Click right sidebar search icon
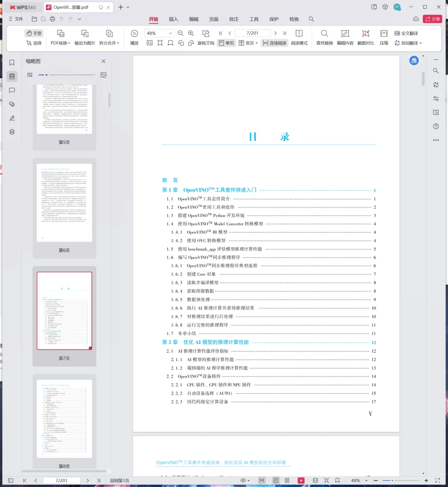The height and width of the screenshot is (487, 448). pyautogui.click(x=436, y=71)
